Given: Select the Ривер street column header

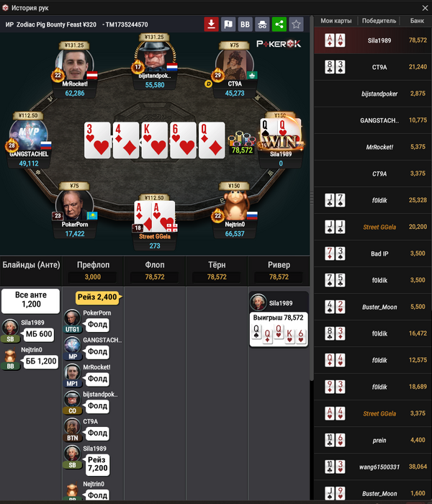Looking at the screenshot, I should (x=279, y=265).
